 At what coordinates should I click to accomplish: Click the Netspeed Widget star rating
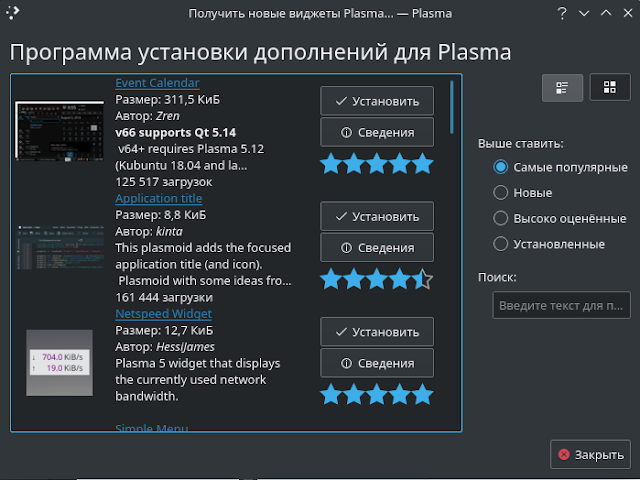click(x=376, y=395)
